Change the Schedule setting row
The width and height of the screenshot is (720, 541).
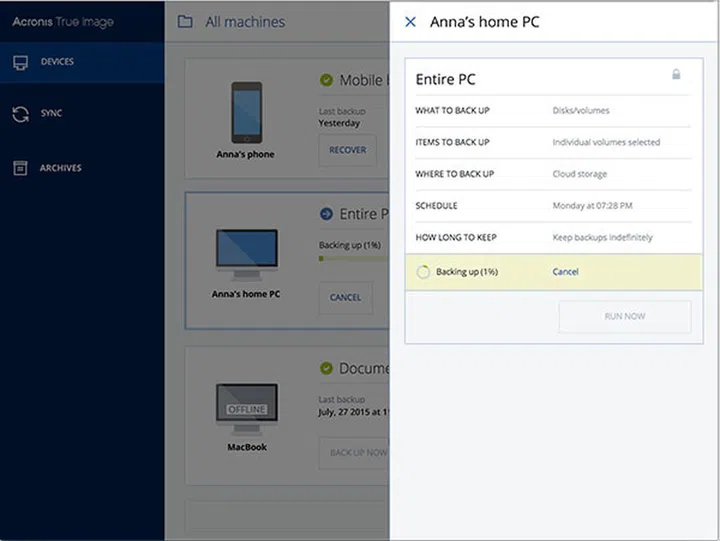[x=548, y=206]
